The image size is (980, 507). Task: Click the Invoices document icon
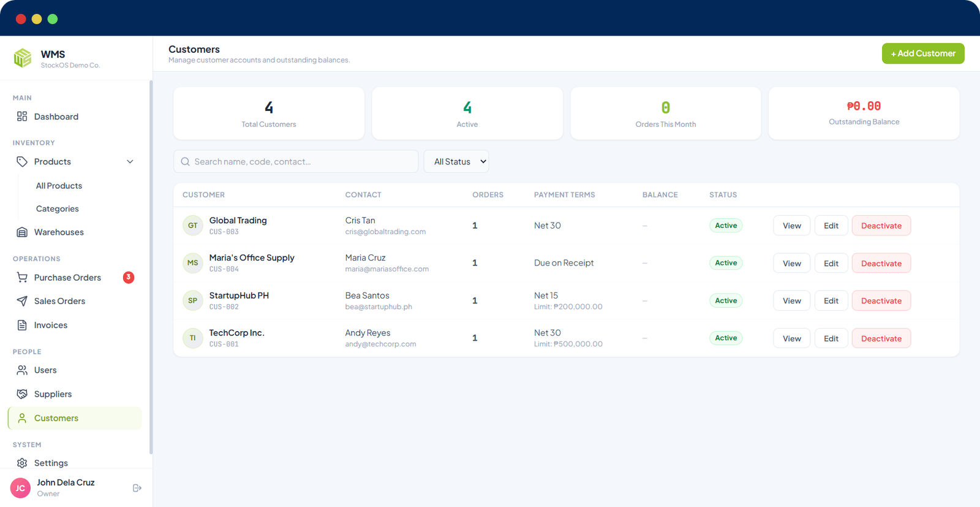[22, 325]
